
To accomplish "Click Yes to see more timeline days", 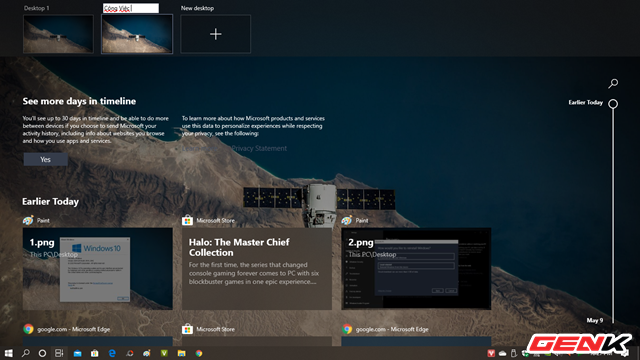I will tap(46, 160).
